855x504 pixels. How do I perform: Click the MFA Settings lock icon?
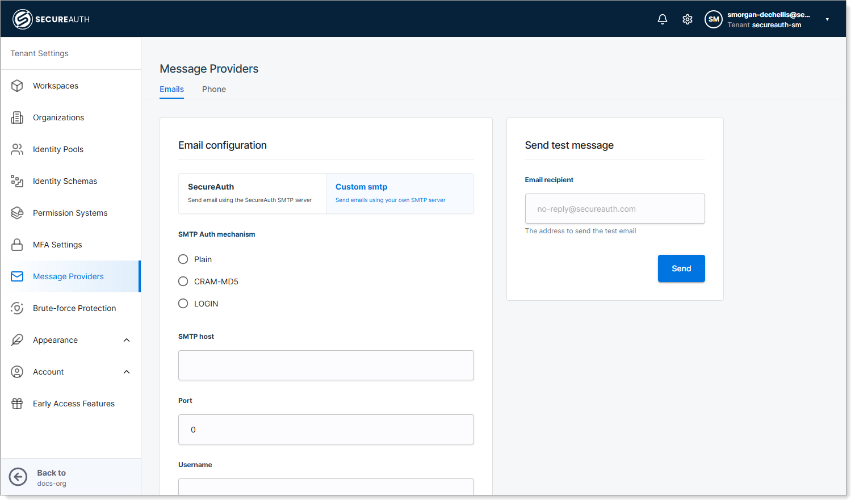[x=17, y=245]
